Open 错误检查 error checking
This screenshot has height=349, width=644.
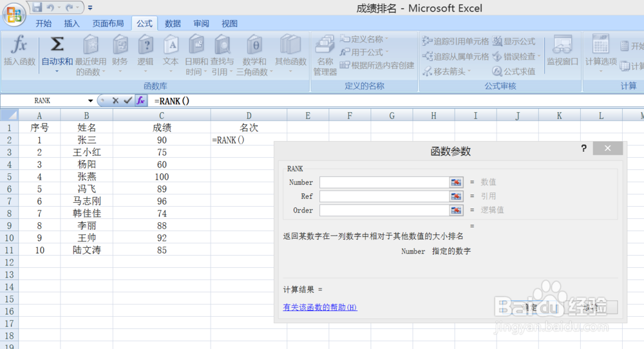516,56
